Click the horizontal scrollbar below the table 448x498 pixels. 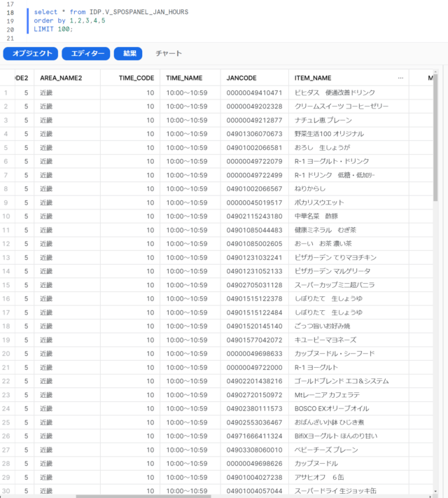point(143,496)
